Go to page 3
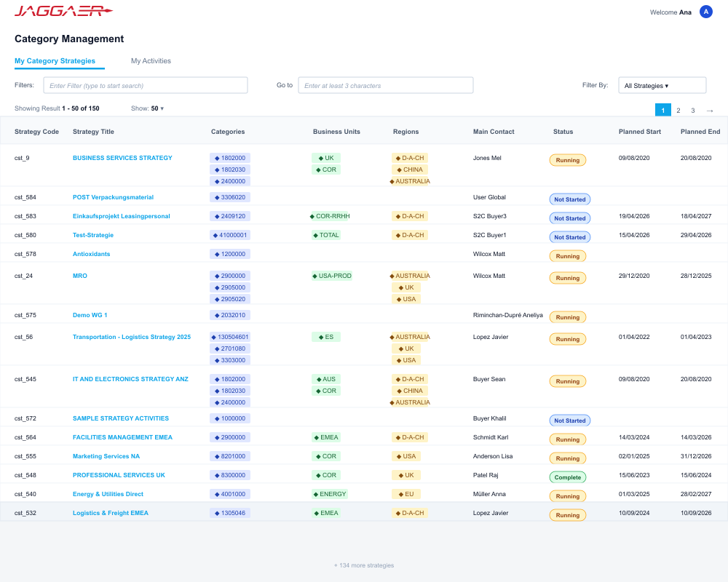Image resolution: width=728 pixels, height=582 pixels. pyautogui.click(x=693, y=111)
